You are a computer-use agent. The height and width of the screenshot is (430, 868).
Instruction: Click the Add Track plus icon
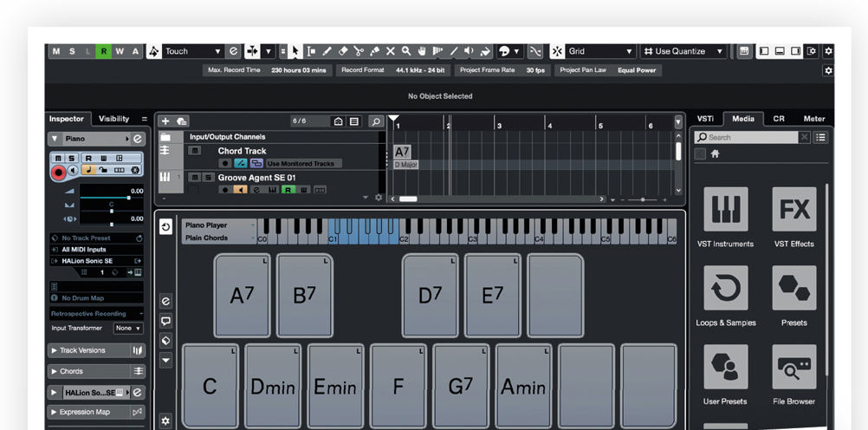click(165, 121)
